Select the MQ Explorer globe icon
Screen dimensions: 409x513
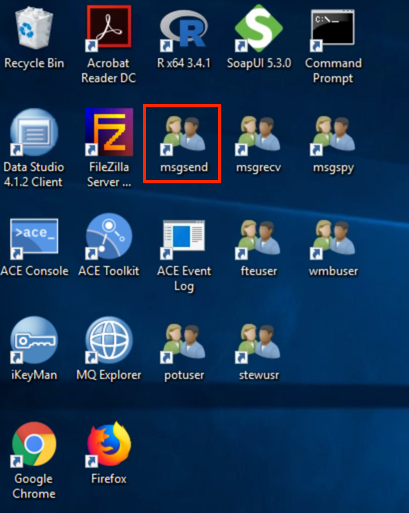(x=109, y=340)
